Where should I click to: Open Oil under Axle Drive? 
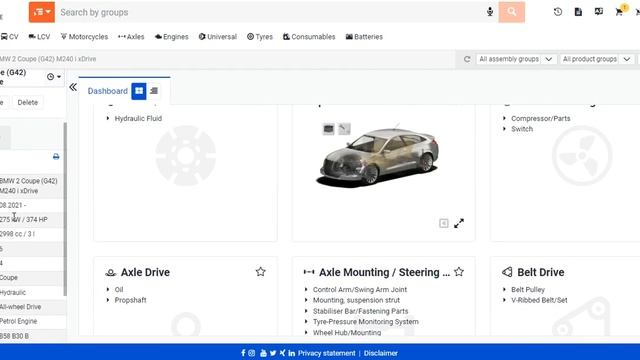tap(119, 289)
